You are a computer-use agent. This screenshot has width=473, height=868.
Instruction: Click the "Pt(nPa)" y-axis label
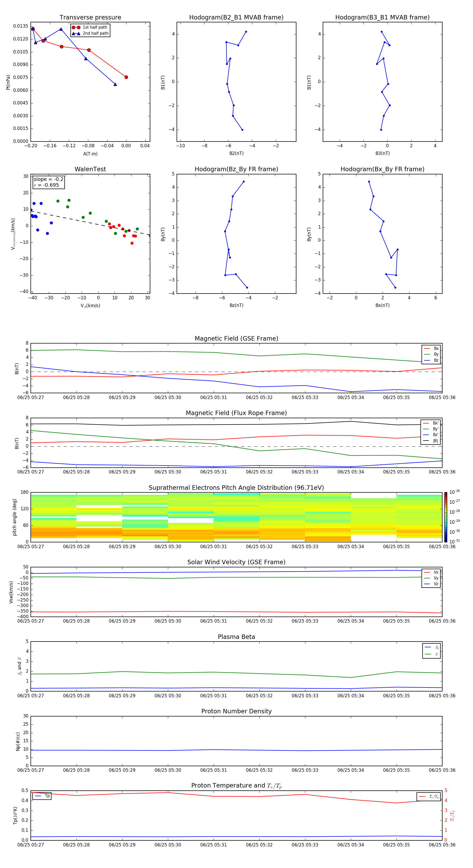[x=8, y=82]
